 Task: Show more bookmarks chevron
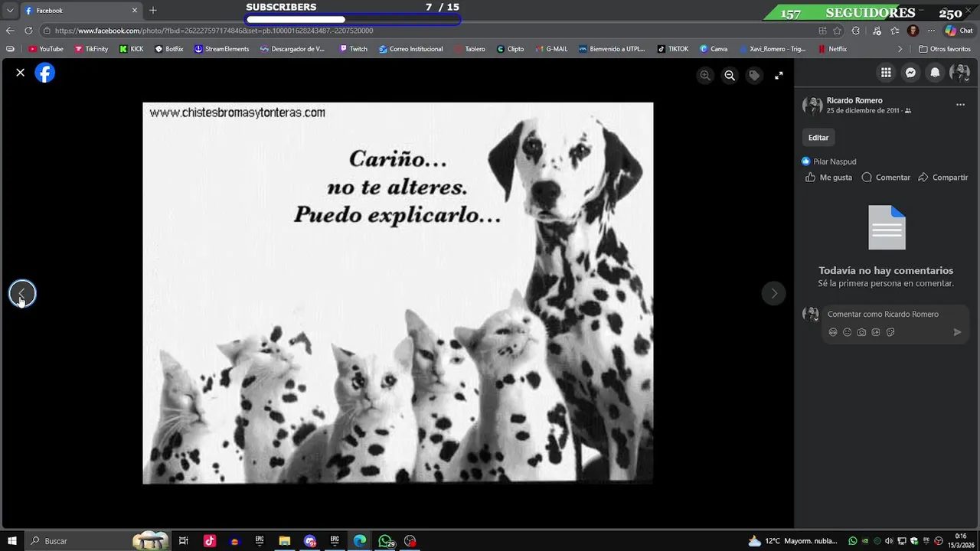click(x=900, y=49)
